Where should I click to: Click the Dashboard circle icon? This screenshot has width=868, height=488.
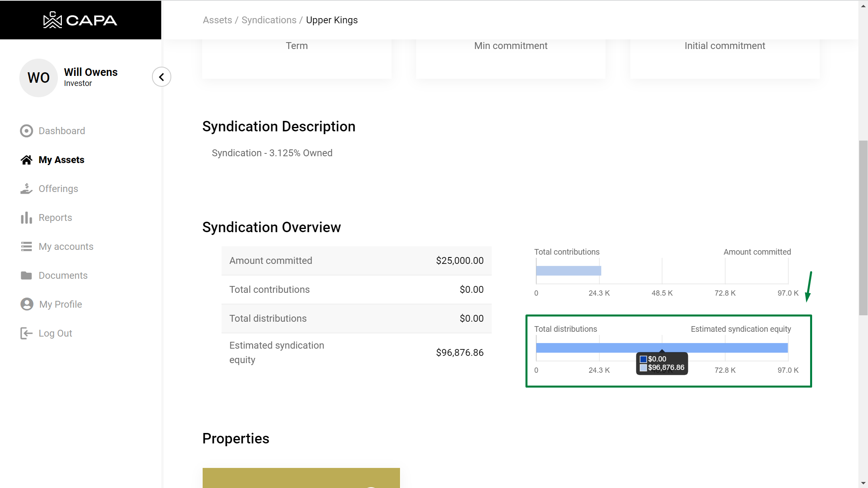pos(27,131)
